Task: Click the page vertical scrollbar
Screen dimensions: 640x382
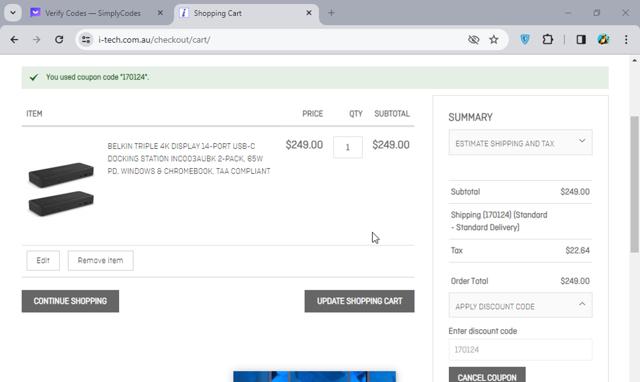Action: coord(634,184)
